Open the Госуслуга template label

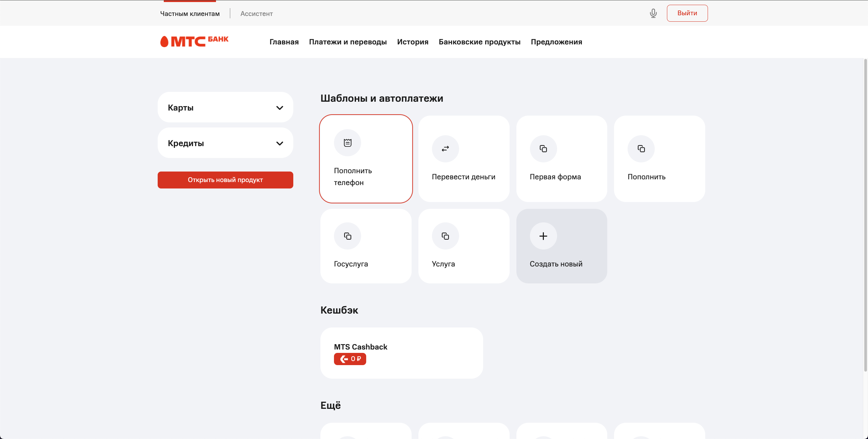pos(351,264)
